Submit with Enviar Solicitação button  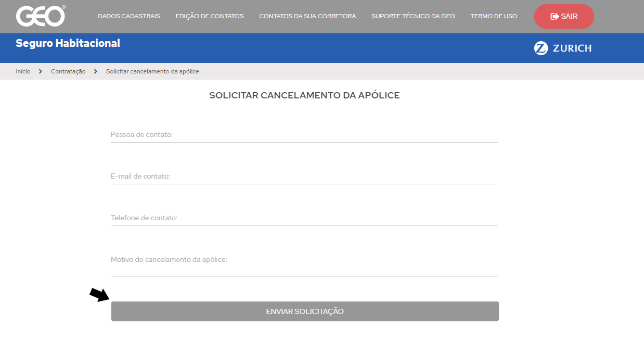305,311
